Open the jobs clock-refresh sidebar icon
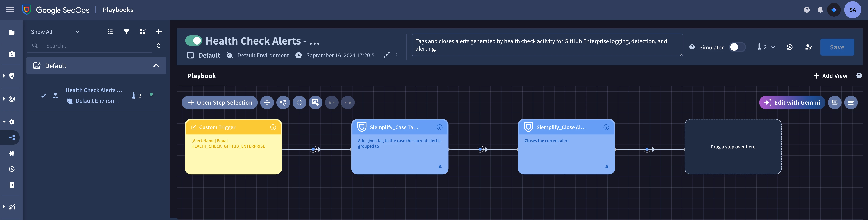The width and height of the screenshot is (868, 220). 12,169
